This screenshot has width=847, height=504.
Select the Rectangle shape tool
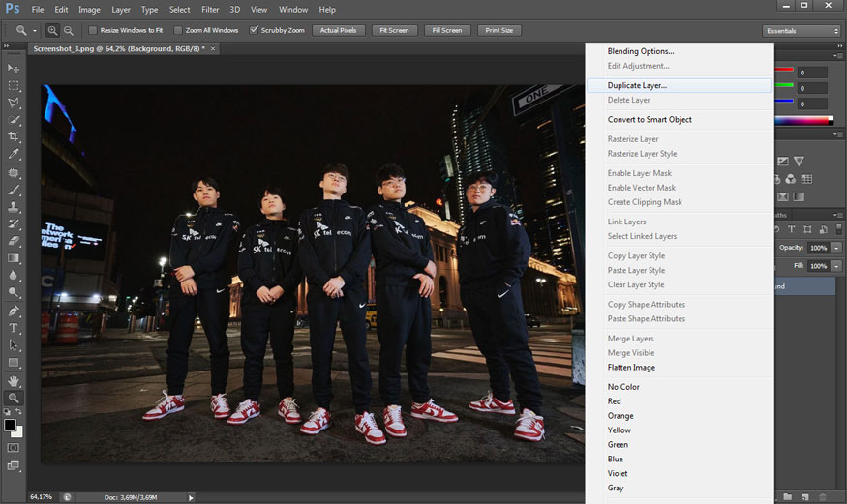pyautogui.click(x=13, y=362)
